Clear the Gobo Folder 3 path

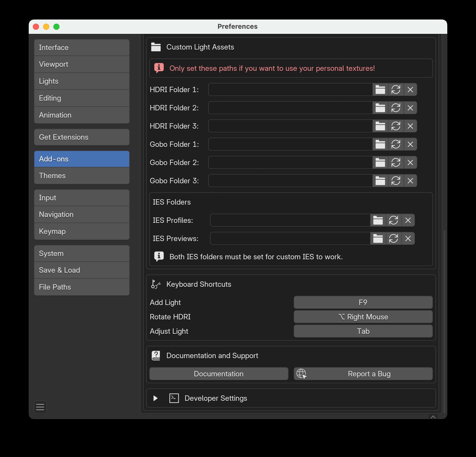point(411,181)
